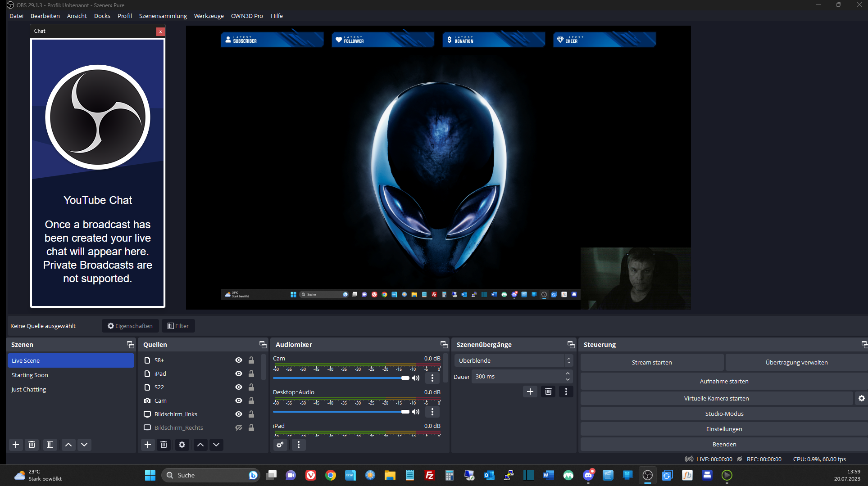868x486 pixels.
Task: Select the Just Chatting scene
Action: 71,389
